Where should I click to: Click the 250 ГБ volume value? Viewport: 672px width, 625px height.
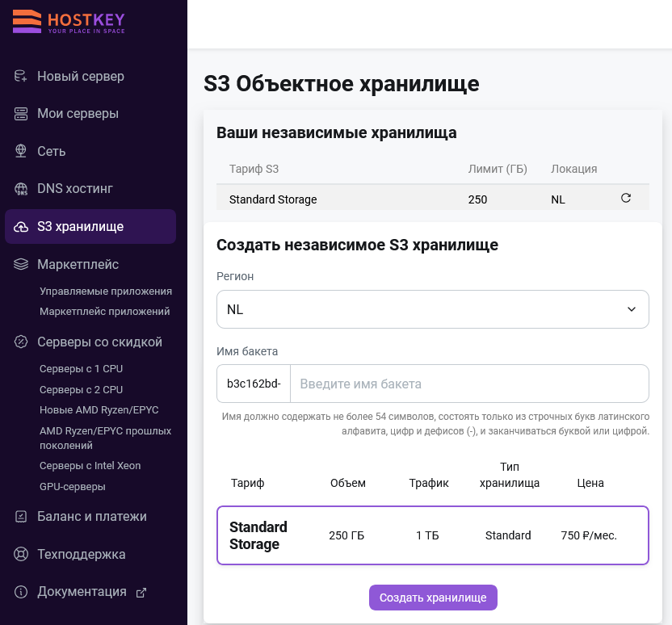click(346, 535)
